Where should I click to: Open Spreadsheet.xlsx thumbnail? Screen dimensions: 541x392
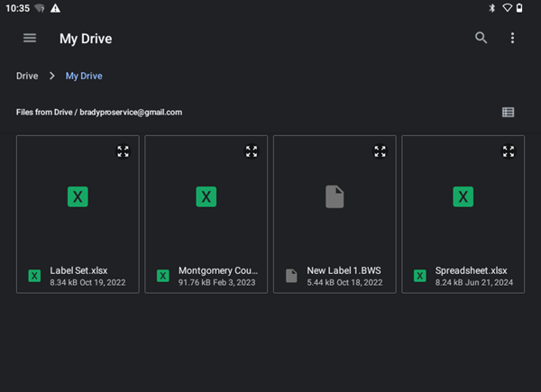click(x=463, y=197)
